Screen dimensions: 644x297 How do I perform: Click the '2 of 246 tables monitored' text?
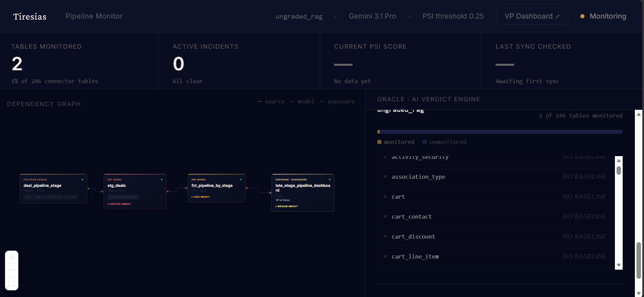coord(581,116)
